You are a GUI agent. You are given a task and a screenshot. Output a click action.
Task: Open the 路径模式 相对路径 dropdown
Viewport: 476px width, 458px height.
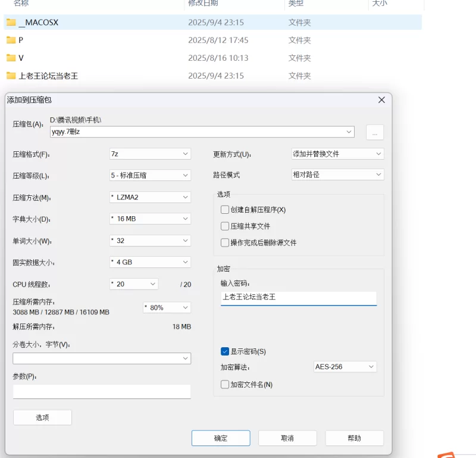click(x=337, y=175)
